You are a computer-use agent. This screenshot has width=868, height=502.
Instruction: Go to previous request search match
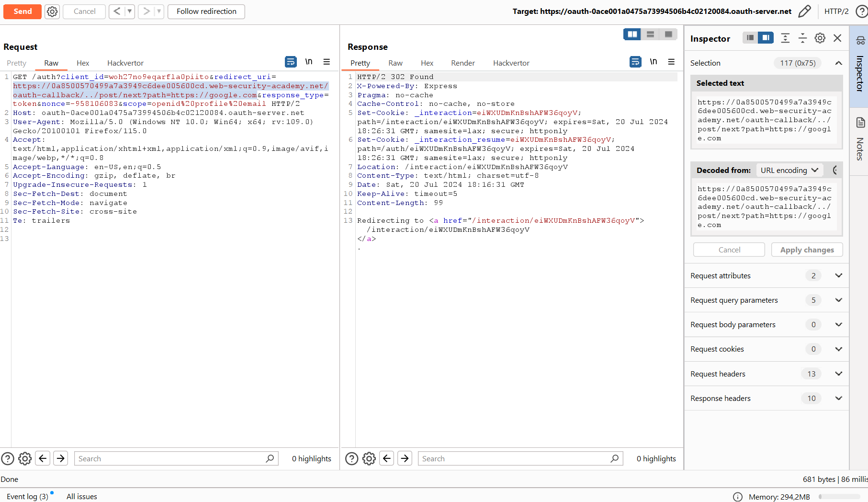coord(43,458)
